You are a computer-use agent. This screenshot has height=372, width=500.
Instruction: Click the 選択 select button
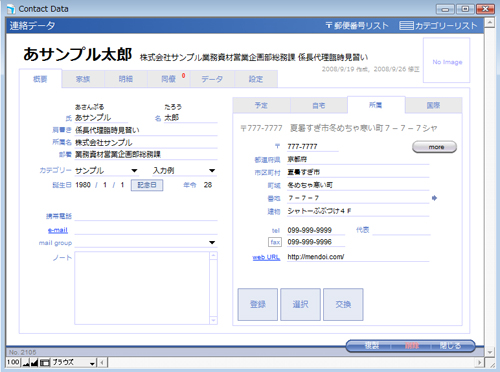(300, 304)
